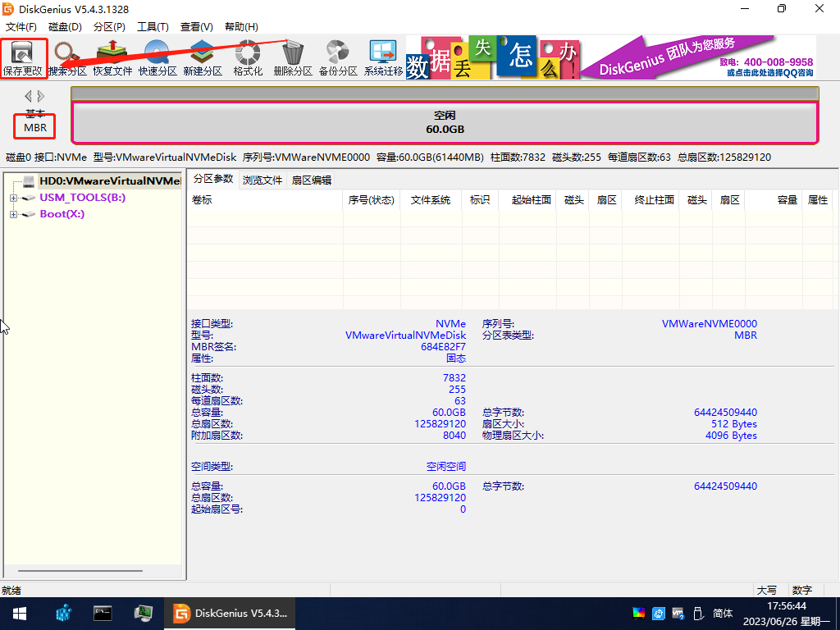
Task: Open the Partition (分区) menu
Action: coord(109,27)
